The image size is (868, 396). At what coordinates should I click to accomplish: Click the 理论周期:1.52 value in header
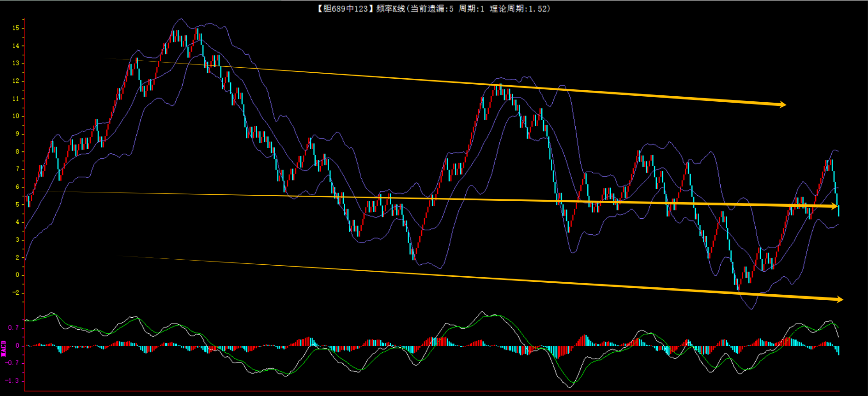point(519,9)
